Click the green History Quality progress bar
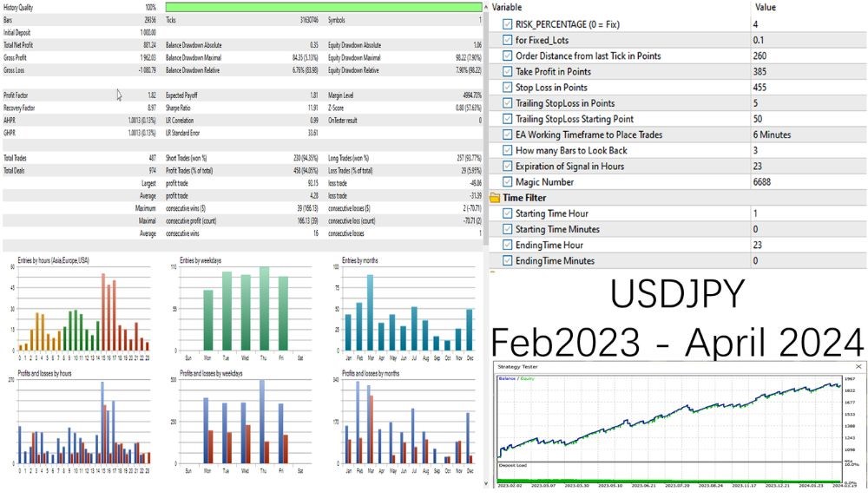The height and width of the screenshot is (498, 868). [323, 7]
